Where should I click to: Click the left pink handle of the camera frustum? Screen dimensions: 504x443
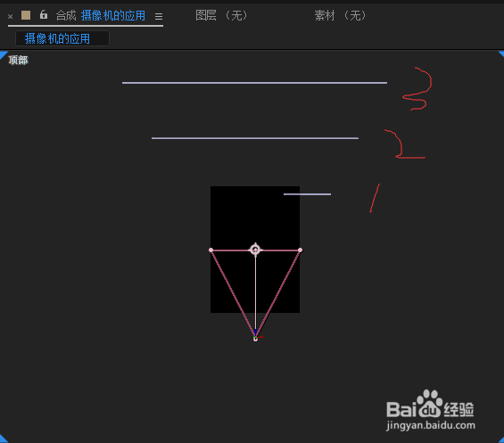pos(211,250)
